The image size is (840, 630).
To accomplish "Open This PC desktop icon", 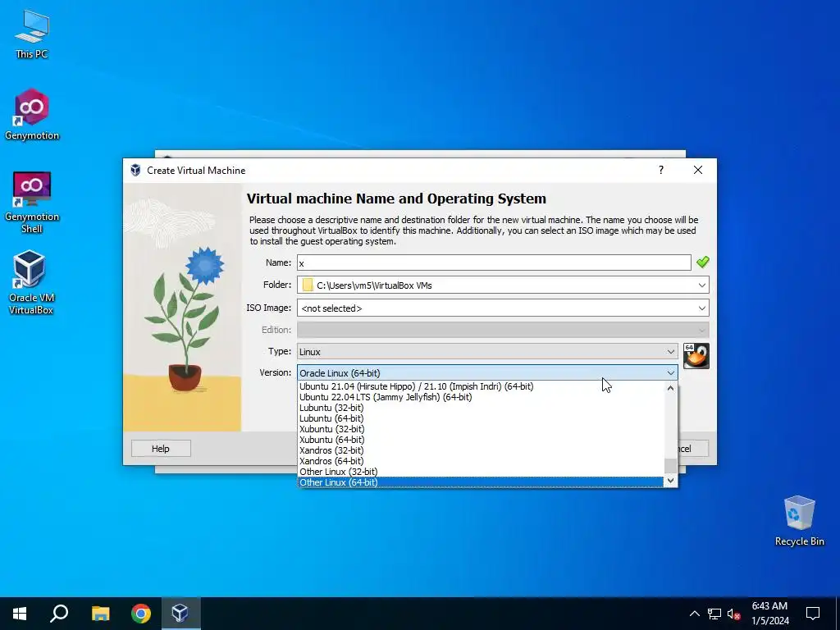I will tap(32, 34).
